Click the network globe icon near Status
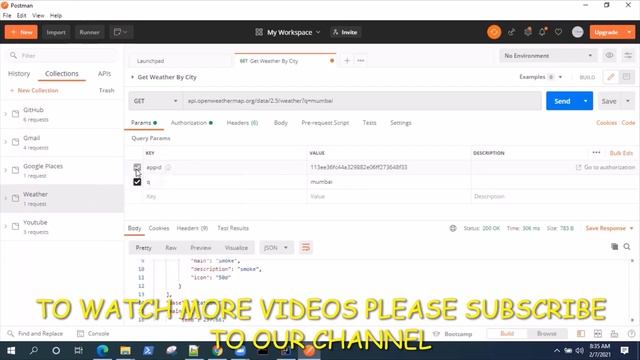Screen dimensions: 640x360 point(453,228)
